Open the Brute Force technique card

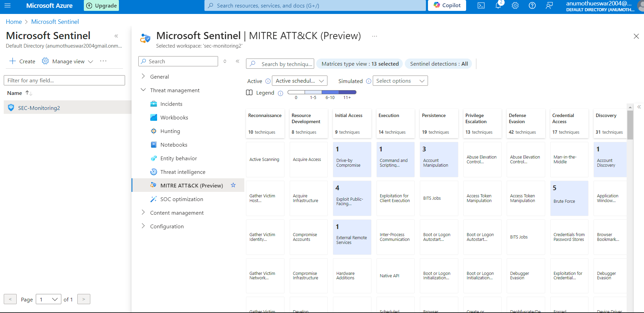(569, 198)
